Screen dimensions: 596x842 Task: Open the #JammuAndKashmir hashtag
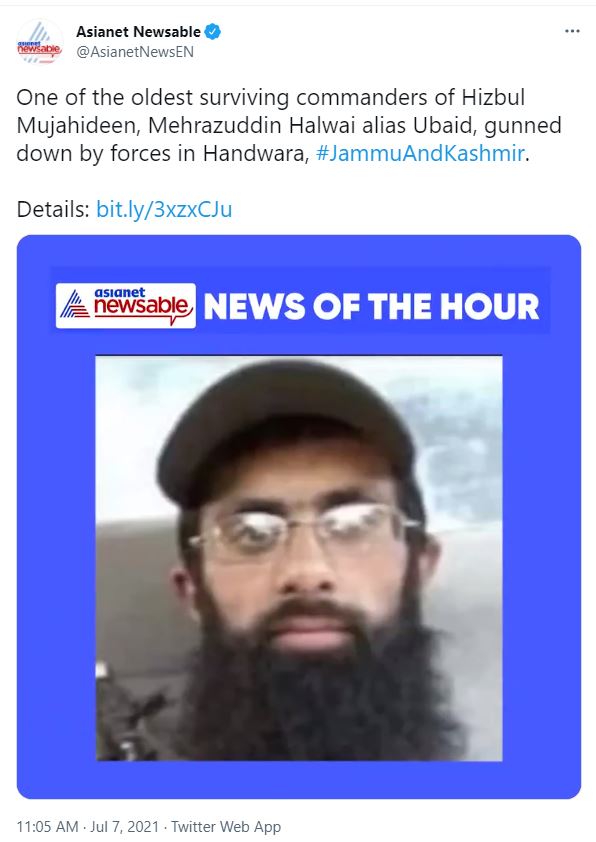tap(420, 154)
